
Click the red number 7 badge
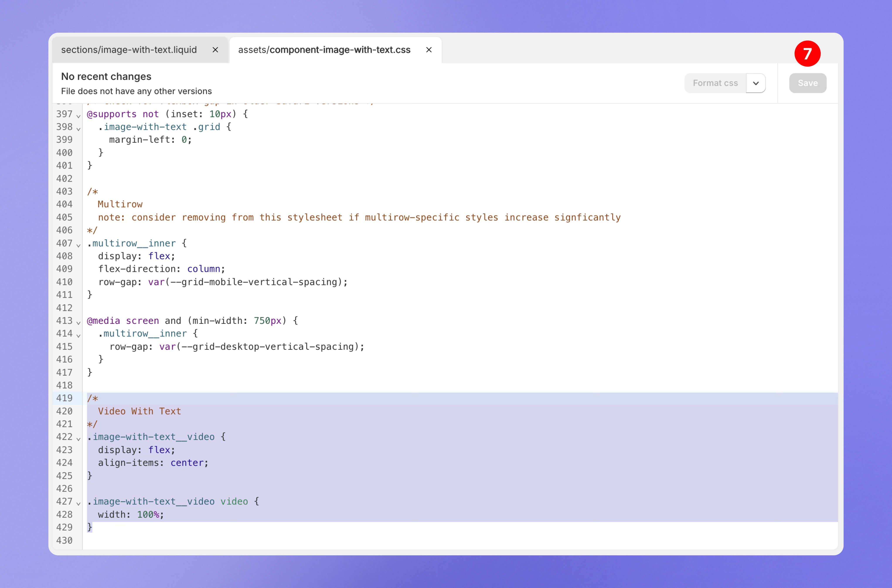(x=807, y=54)
